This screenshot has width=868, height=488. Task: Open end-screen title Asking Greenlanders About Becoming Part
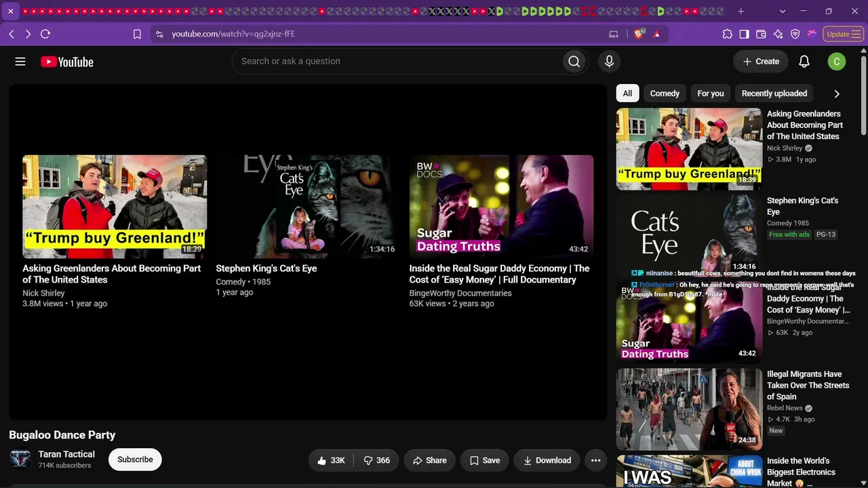click(x=112, y=274)
